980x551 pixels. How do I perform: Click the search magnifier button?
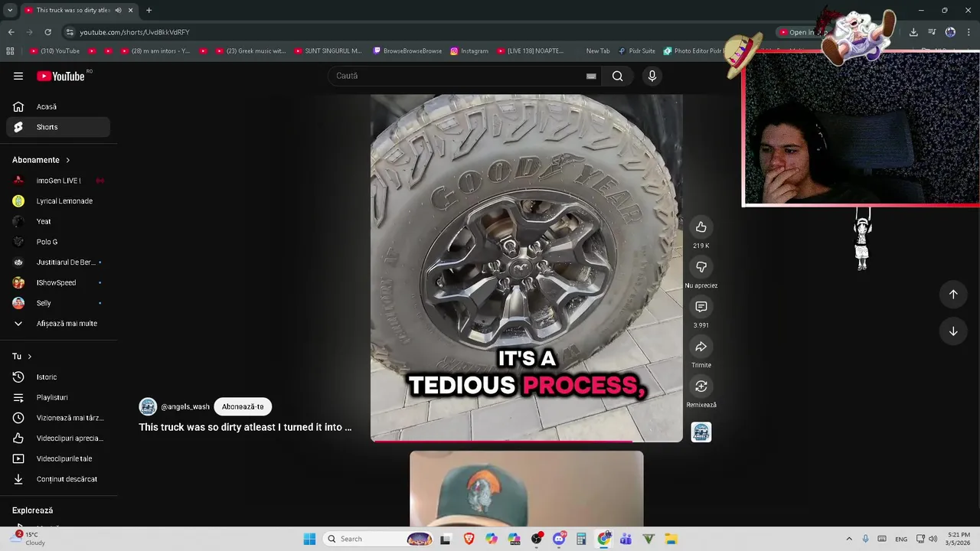tap(617, 76)
